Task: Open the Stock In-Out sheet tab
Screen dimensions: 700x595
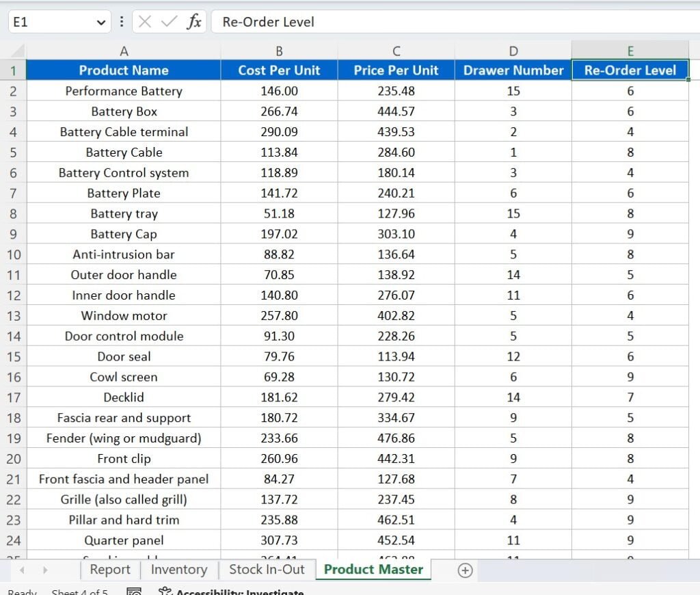Action: (x=267, y=569)
